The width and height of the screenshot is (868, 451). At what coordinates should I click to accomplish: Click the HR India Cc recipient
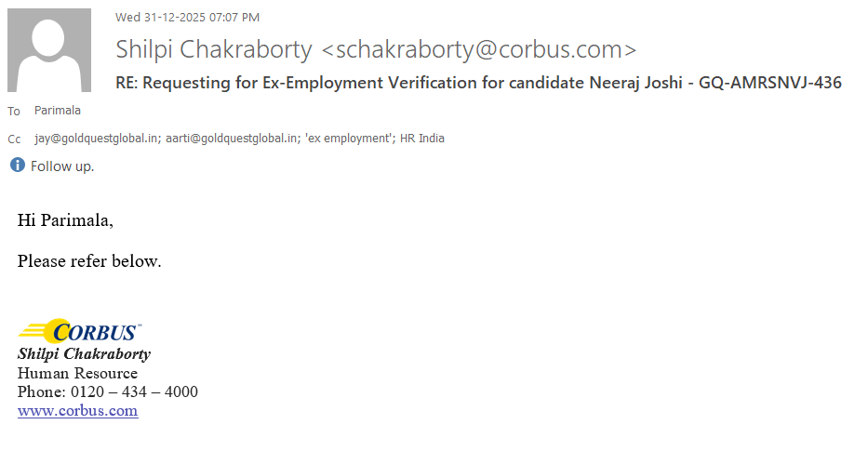[x=422, y=139]
